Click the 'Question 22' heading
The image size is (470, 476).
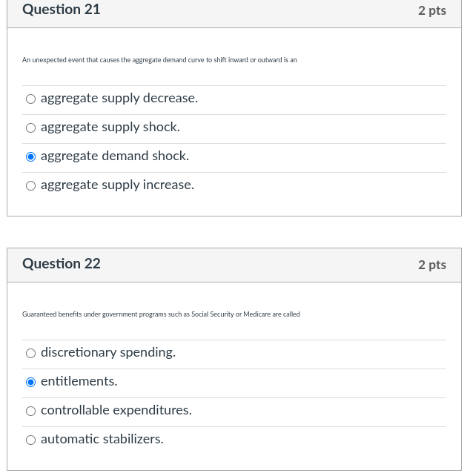62,264
